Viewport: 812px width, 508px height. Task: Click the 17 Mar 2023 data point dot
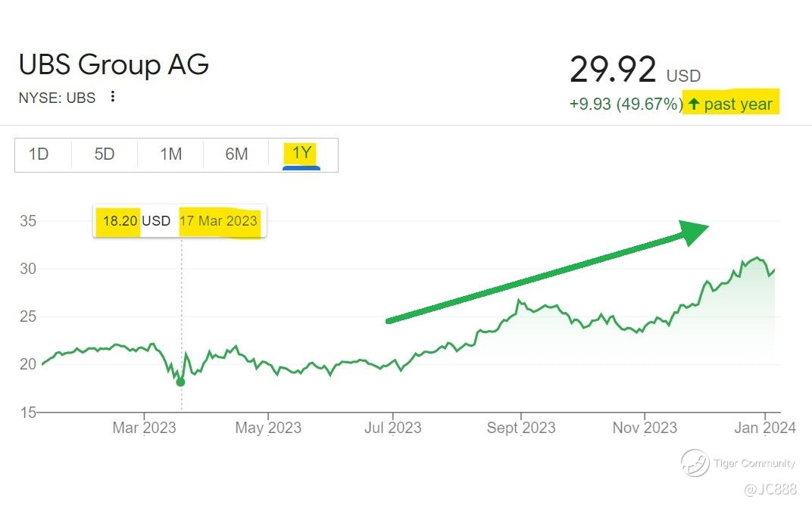coord(180,382)
